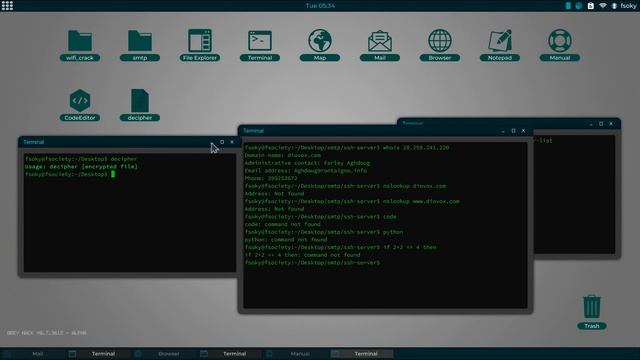Click the 'Email address' line in terminal
The height and width of the screenshot is (360, 640).
[306, 171]
